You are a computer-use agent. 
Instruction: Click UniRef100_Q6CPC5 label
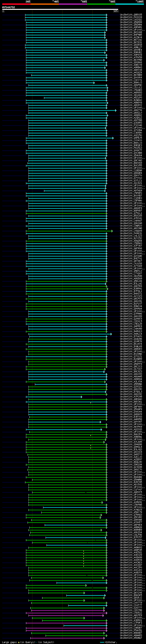click(x=131, y=299)
